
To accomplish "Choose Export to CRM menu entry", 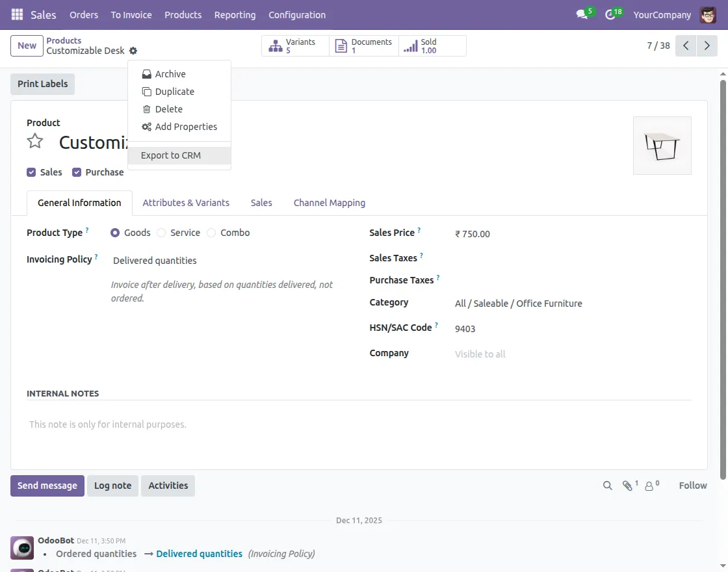I will (171, 155).
